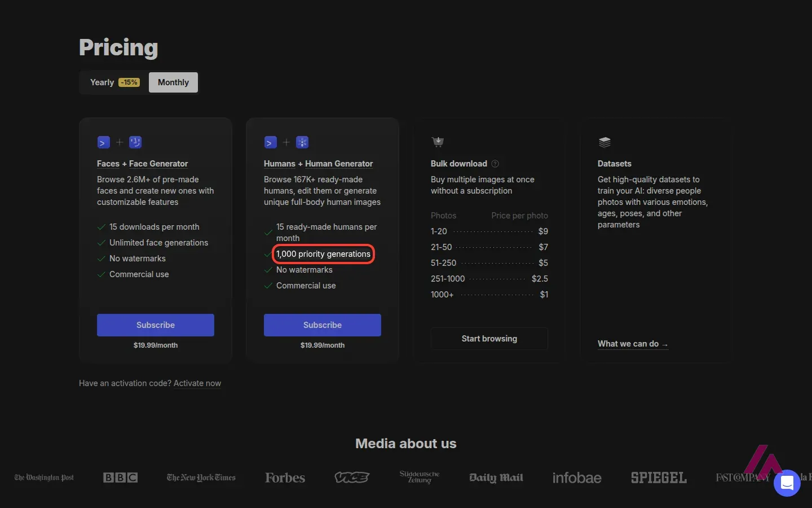Open the Human Generator link

click(x=339, y=164)
